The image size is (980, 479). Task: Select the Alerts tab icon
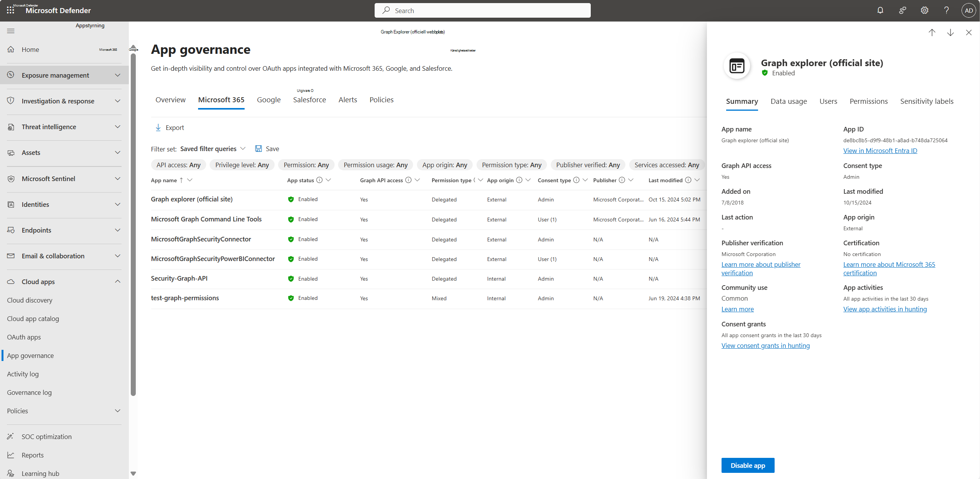[348, 99]
